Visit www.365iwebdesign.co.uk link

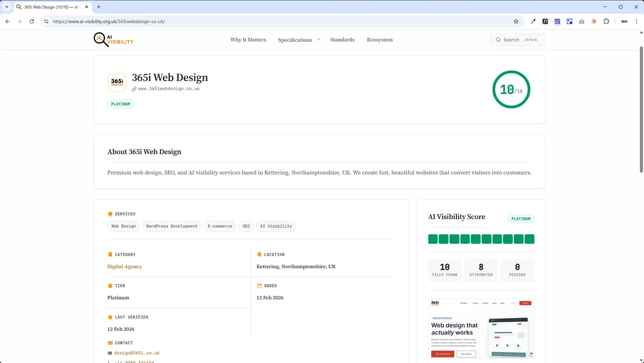(169, 89)
